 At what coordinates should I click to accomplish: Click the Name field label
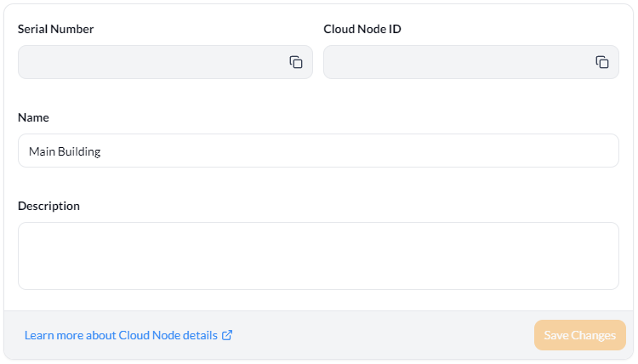(x=33, y=117)
